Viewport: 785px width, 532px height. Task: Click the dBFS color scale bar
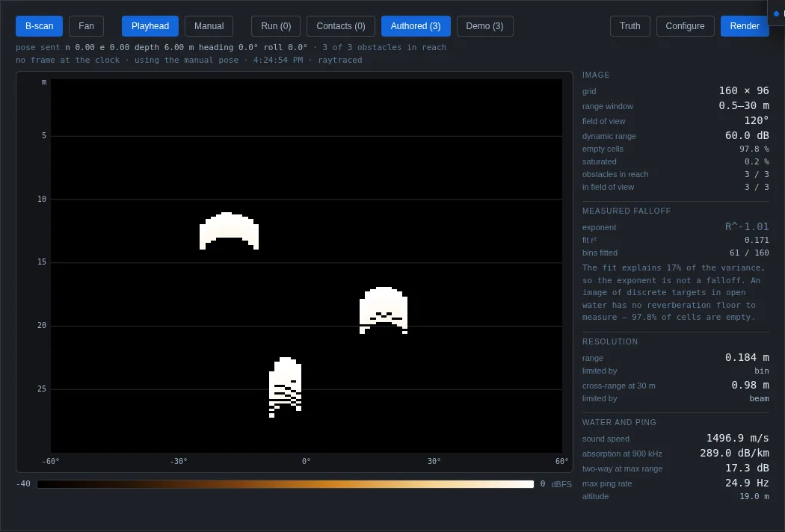point(286,484)
